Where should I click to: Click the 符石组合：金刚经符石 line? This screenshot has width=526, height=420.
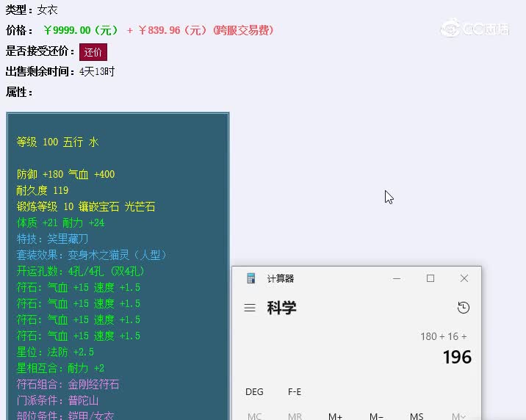(68, 384)
